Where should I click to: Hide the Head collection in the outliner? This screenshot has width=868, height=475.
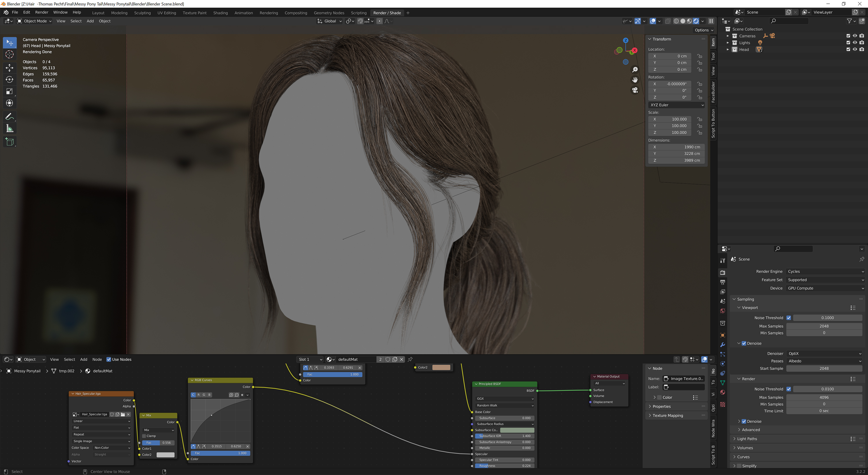(855, 49)
